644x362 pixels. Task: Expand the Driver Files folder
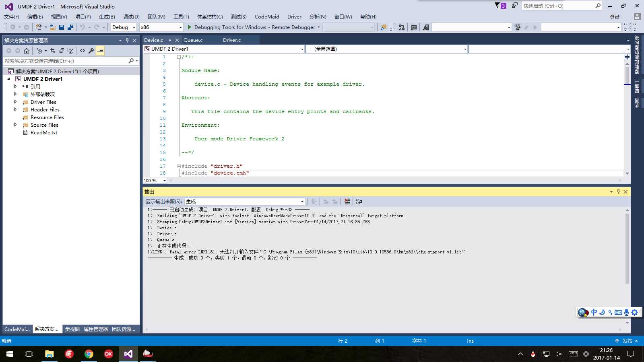pos(15,102)
